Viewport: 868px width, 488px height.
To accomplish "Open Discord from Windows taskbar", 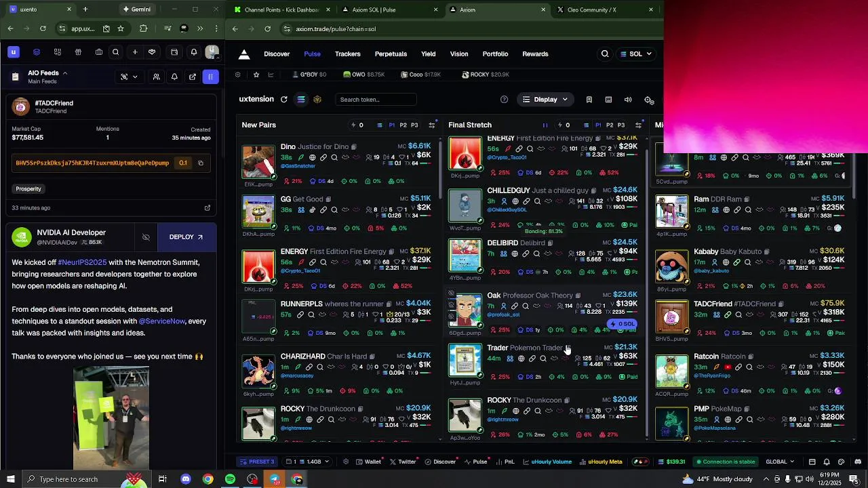I will (x=185, y=479).
